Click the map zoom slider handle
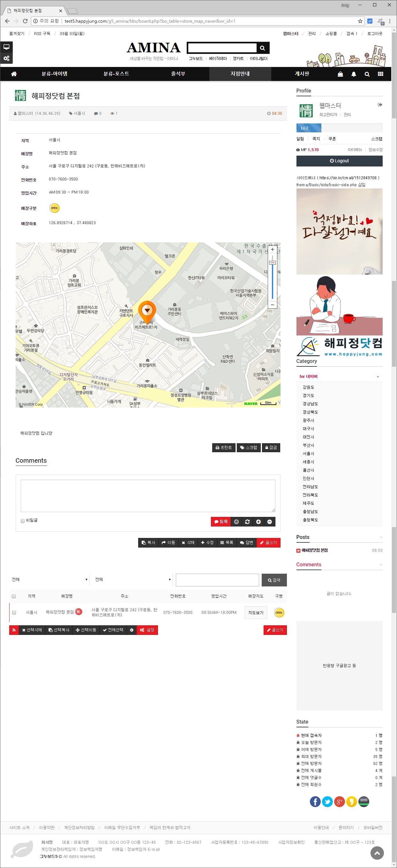Viewport: 397px width, 868px height. point(272,263)
